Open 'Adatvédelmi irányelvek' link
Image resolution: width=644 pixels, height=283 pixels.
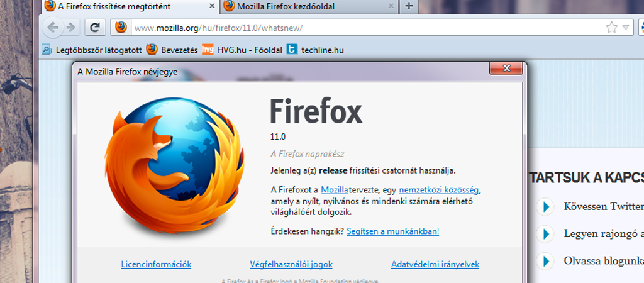[x=435, y=264]
